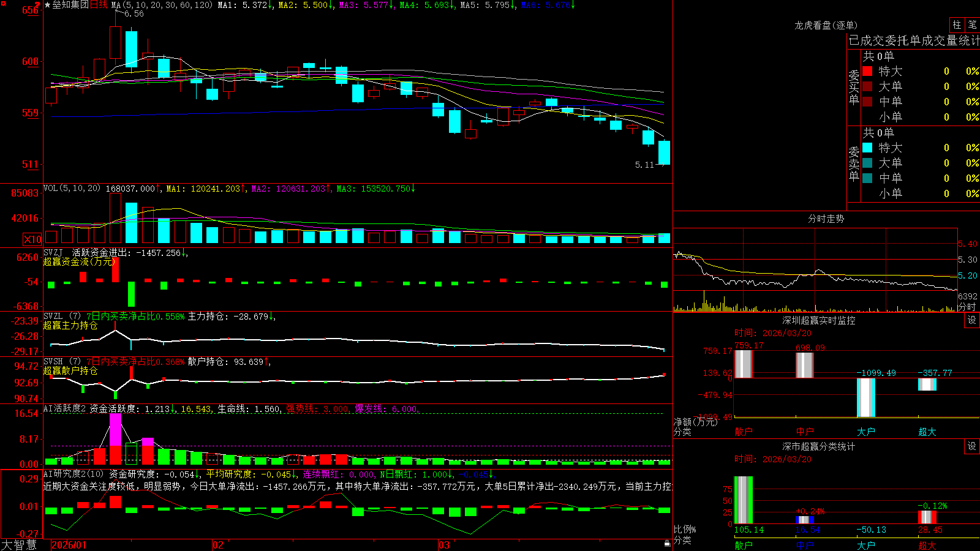Click the 强势线: 3.000 label

[x=317, y=409]
